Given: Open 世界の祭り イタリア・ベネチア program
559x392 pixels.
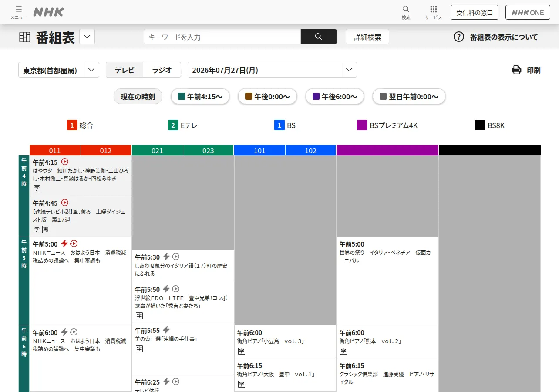Looking at the screenshot, I should click(387, 281).
